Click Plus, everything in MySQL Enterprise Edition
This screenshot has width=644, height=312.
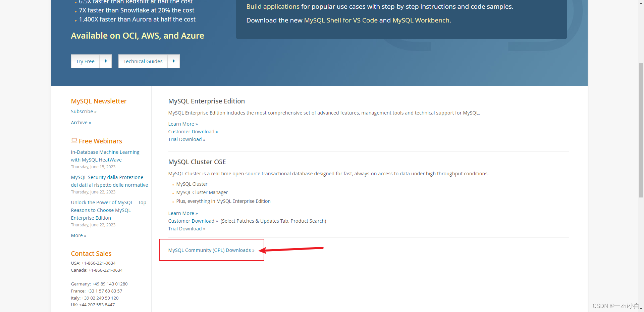click(223, 201)
